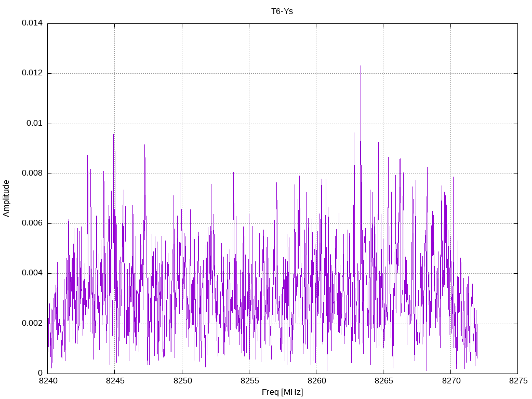
Task: Click the 0.014 y-axis tick label
Action: (x=32, y=23)
